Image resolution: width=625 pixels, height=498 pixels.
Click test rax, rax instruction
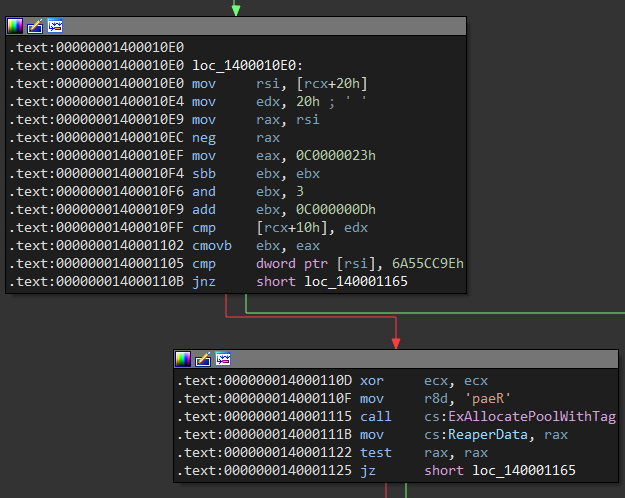tap(424, 453)
